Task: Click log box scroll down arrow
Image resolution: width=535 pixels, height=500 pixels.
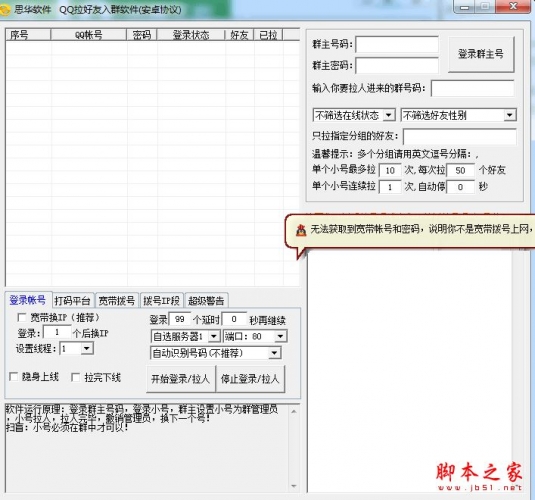Action: pos(294,486)
